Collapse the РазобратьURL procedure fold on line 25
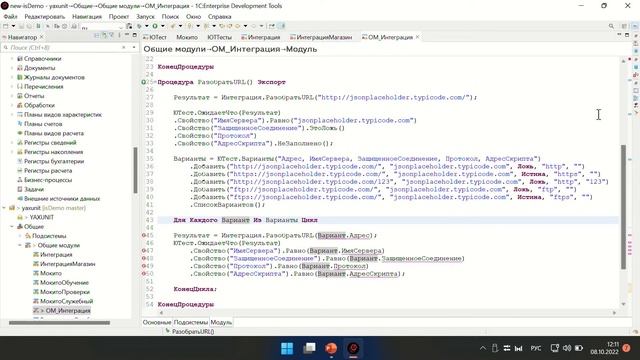This screenshot has height=360, width=640. point(155,82)
